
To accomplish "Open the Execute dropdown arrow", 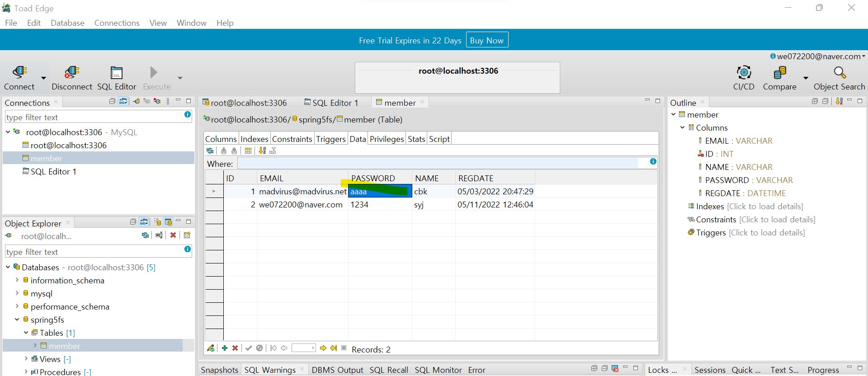I will click(180, 78).
